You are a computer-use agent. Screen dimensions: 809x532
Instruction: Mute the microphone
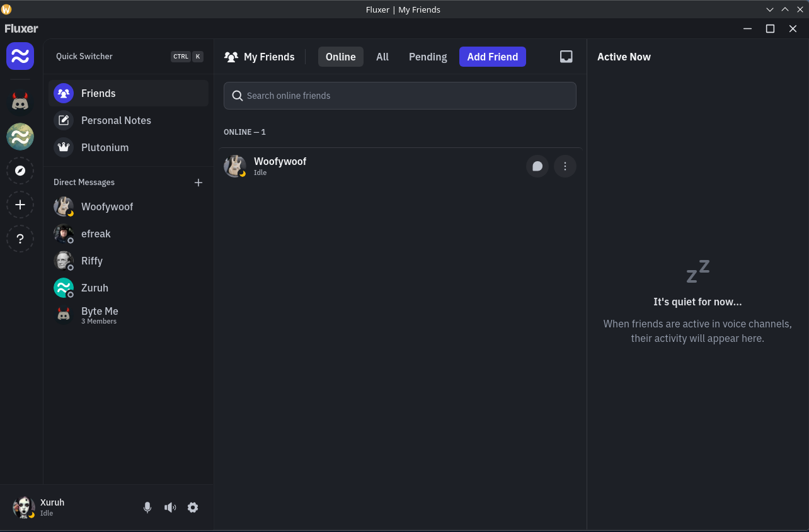[147, 507]
